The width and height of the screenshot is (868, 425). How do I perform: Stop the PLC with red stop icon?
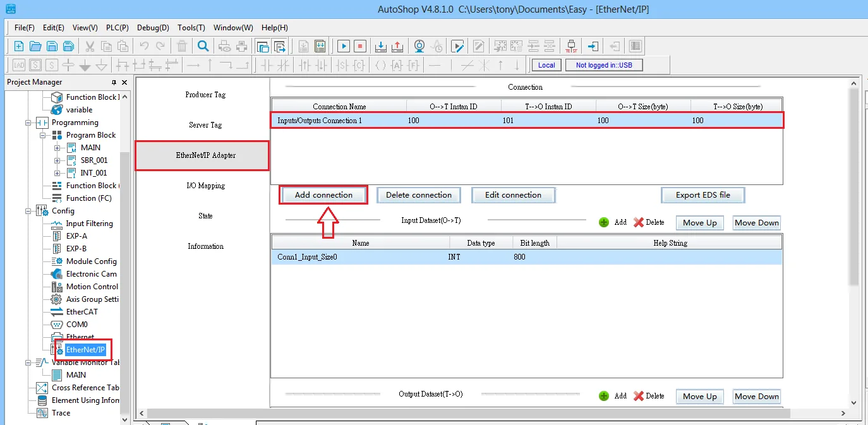pyautogui.click(x=360, y=46)
